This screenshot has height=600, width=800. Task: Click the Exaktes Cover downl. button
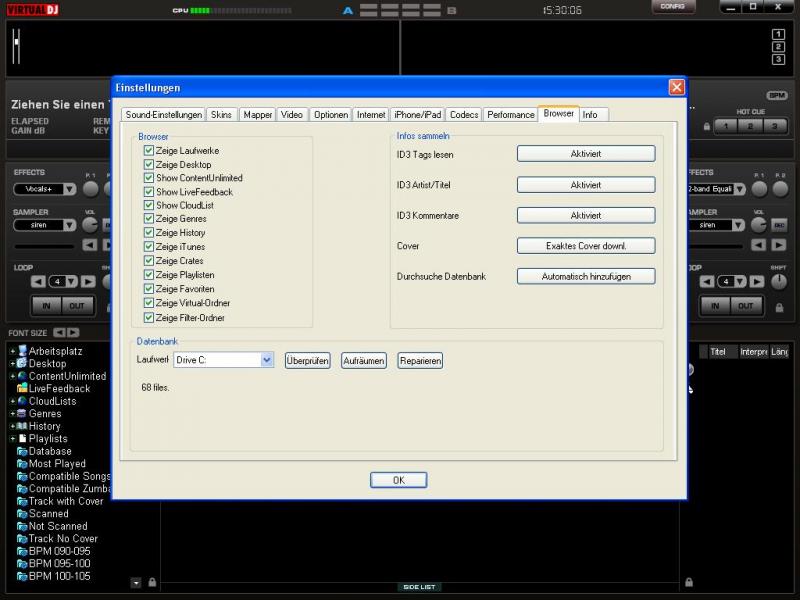tap(586, 246)
